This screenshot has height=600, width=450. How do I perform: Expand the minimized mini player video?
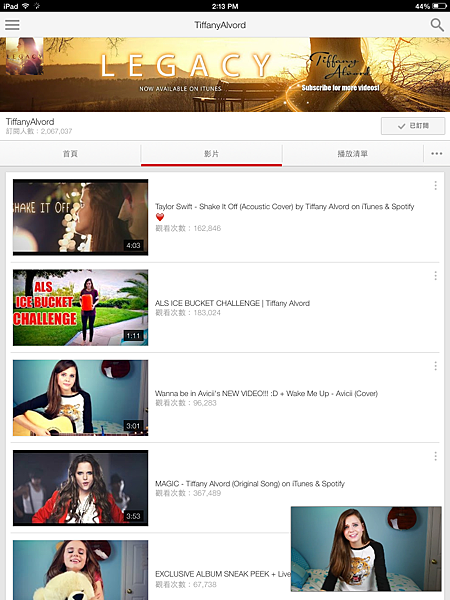point(366,549)
